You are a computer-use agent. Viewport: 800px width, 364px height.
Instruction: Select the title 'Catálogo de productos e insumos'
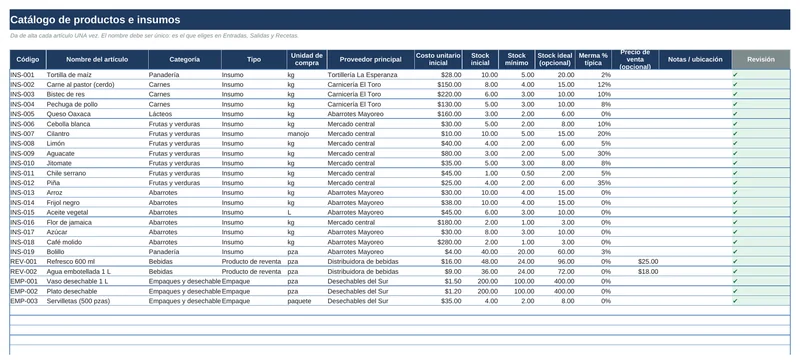tap(95, 20)
